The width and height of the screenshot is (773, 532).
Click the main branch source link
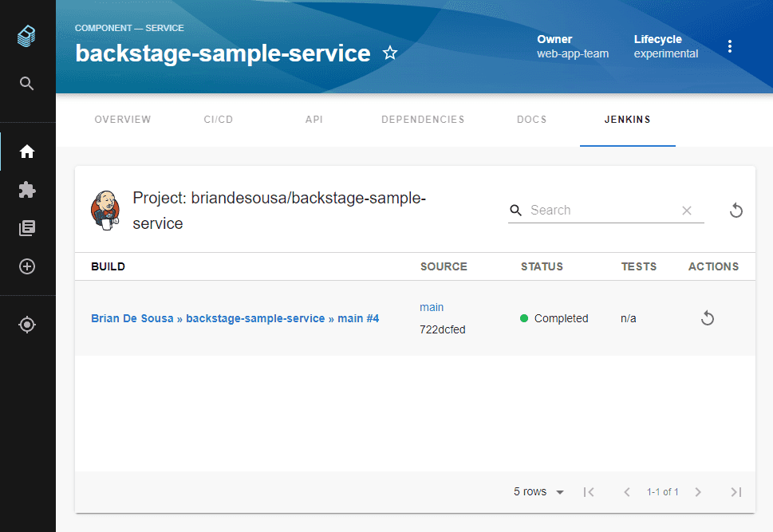[432, 307]
